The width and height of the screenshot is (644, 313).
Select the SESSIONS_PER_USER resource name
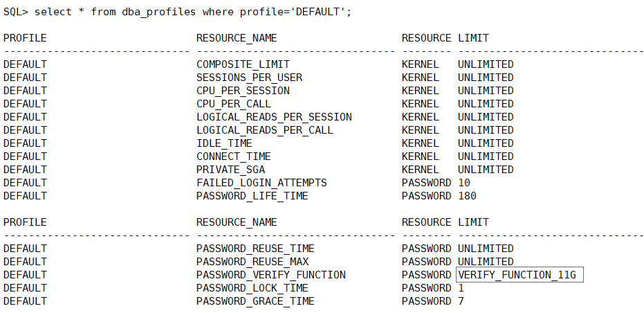coord(249,78)
